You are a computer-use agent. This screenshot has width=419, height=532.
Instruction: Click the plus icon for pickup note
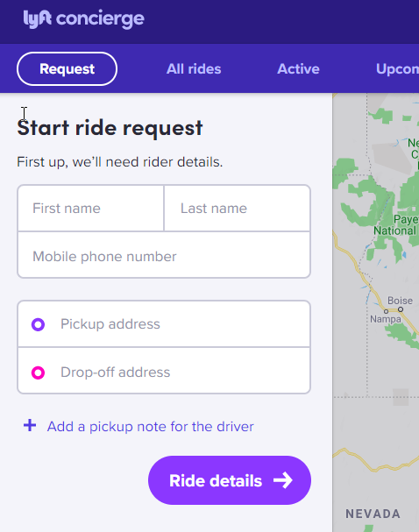pyautogui.click(x=30, y=425)
